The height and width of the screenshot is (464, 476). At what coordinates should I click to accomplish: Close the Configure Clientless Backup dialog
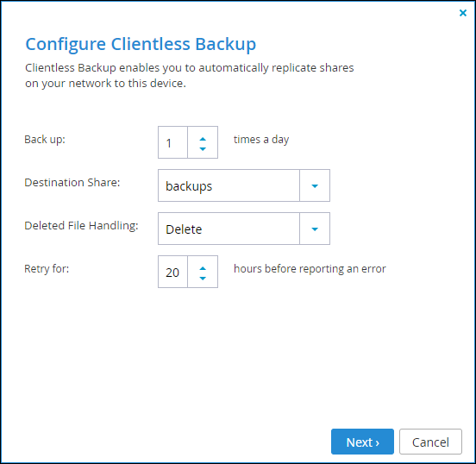463,13
